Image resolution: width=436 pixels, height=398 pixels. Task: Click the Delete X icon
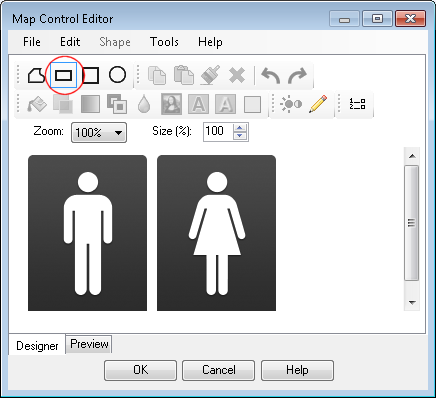pos(237,75)
